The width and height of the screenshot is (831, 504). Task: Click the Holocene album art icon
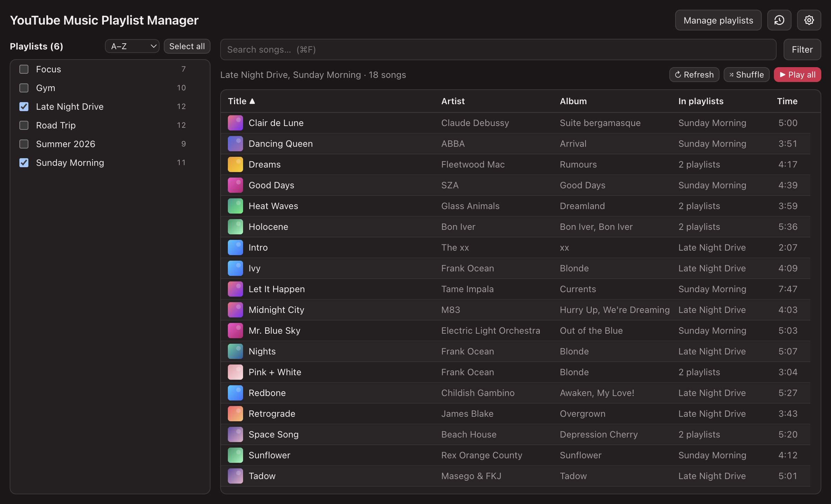tap(235, 227)
